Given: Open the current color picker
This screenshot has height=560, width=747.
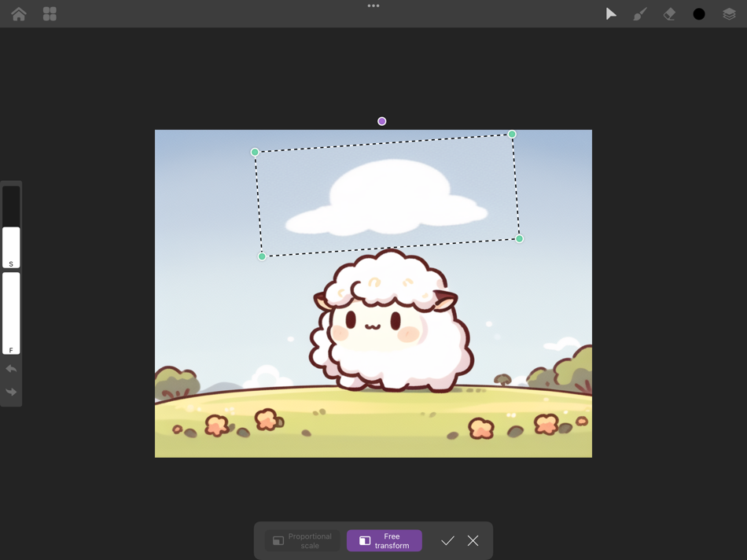Looking at the screenshot, I should pos(699,13).
